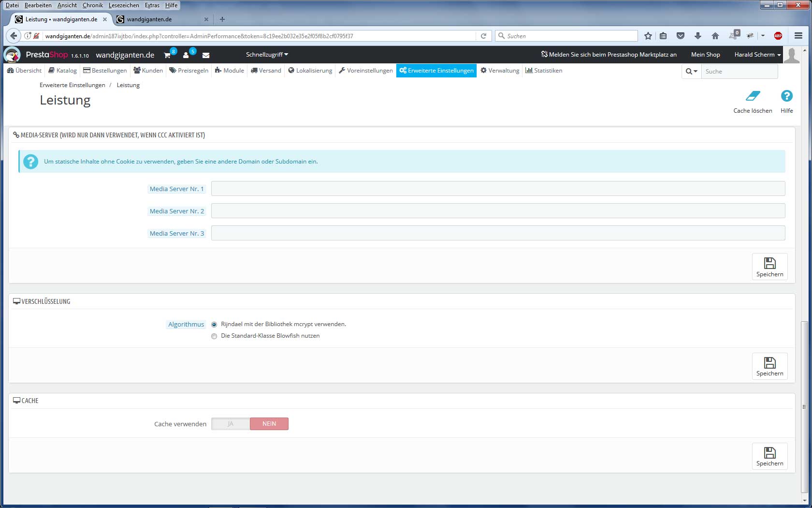Image resolution: width=812 pixels, height=508 pixels.
Task: Open the Erweiterte Einstellungen menu
Action: [x=436, y=71]
